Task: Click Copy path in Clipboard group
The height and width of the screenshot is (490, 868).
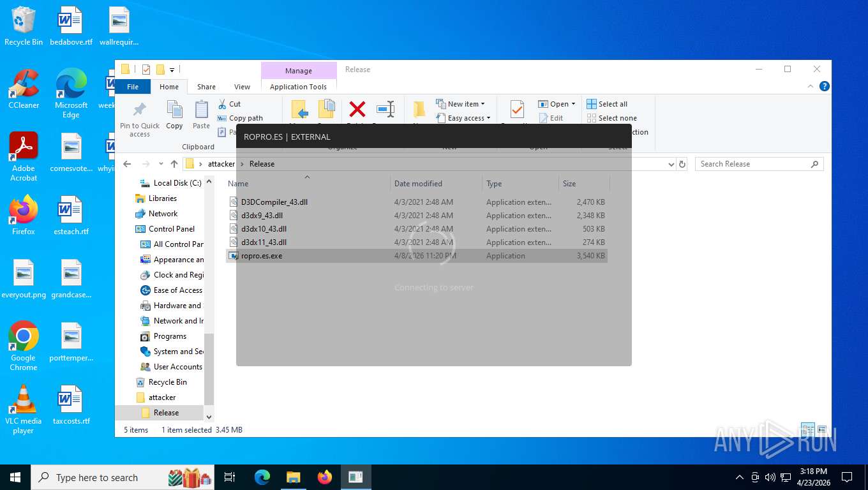Action: 240,118
